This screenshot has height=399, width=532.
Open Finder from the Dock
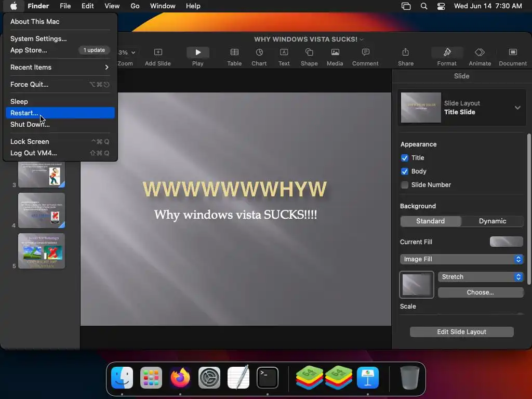122,378
